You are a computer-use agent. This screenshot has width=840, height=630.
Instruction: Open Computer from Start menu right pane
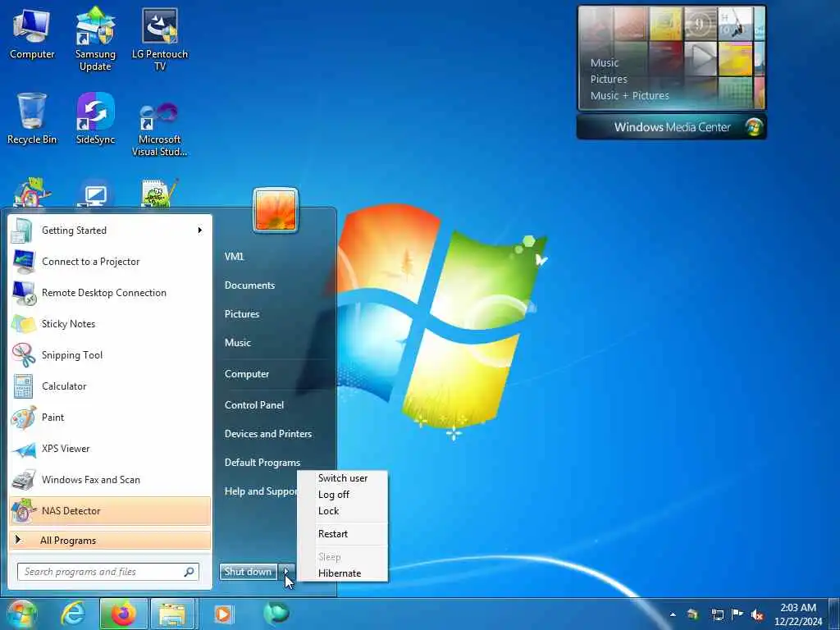246,374
